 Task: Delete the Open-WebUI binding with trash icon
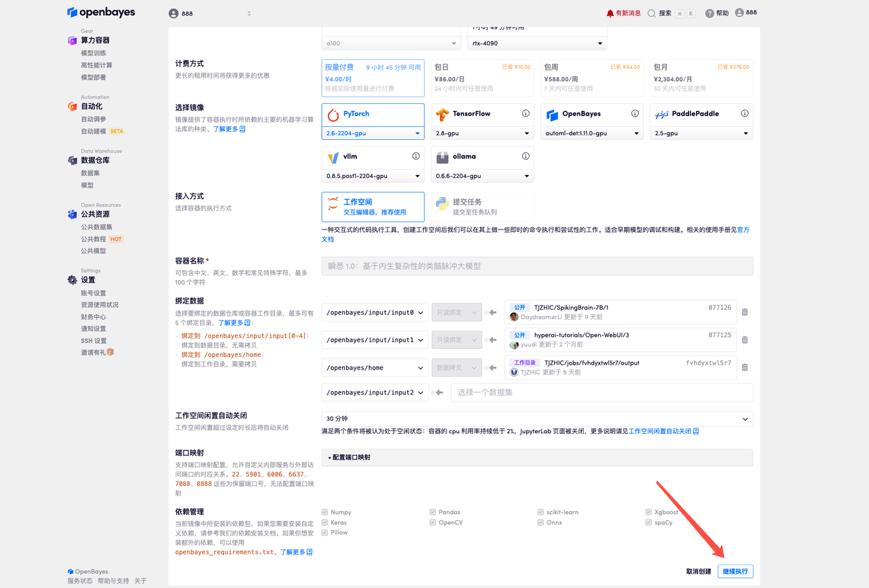coord(745,339)
